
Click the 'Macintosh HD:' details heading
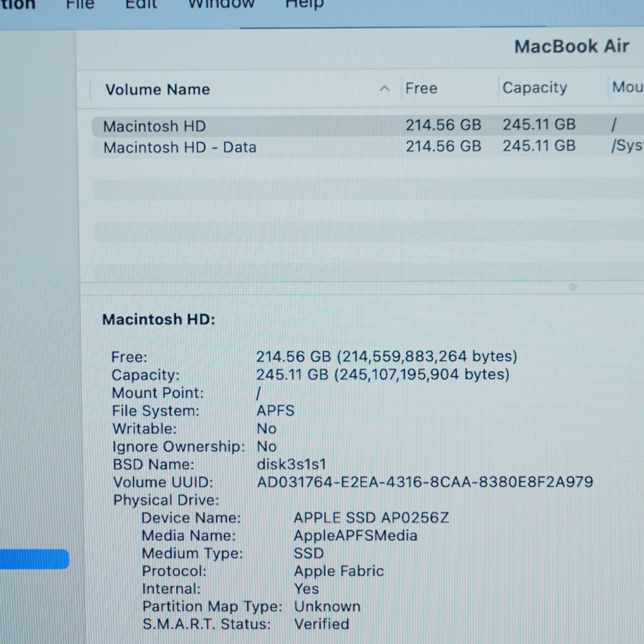[x=158, y=319]
